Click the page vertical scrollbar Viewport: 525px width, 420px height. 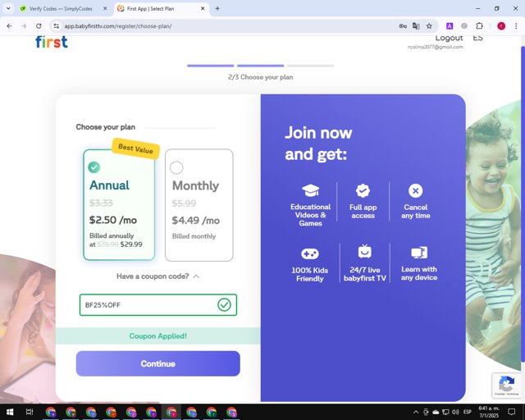click(x=523, y=204)
